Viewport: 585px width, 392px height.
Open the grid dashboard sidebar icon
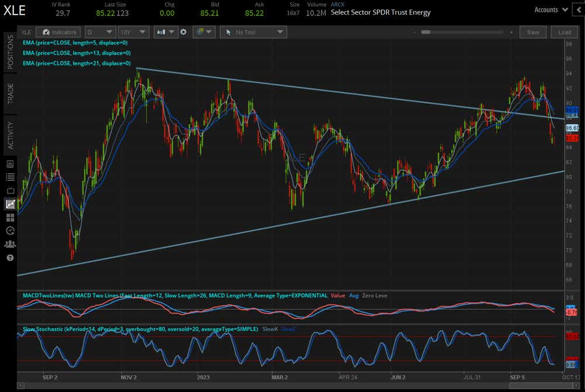pos(10,218)
